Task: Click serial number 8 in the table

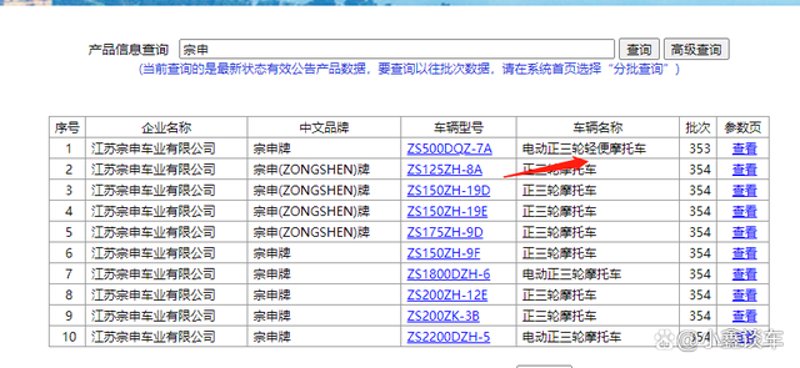Action: point(68,295)
